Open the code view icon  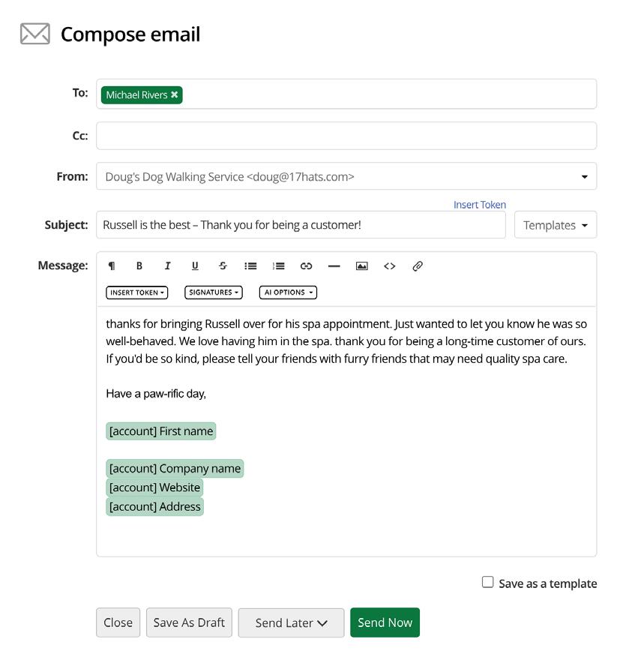389,265
